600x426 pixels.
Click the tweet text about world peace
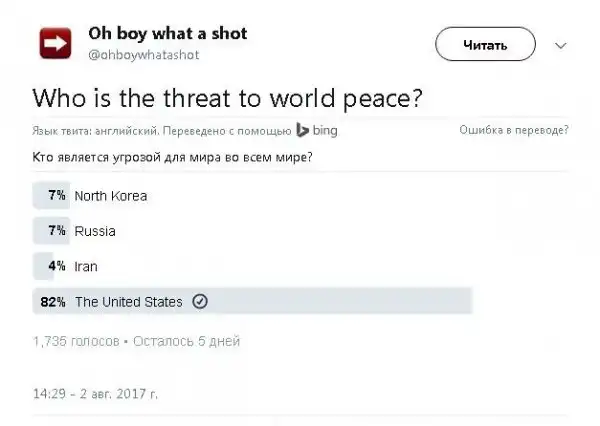pyautogui.click(x=228, y=98)
